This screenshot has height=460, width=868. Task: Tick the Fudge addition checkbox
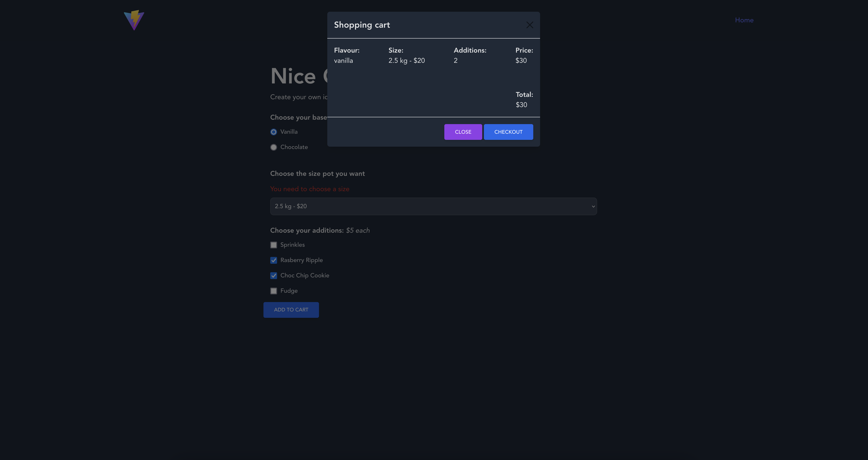[274, 291]
